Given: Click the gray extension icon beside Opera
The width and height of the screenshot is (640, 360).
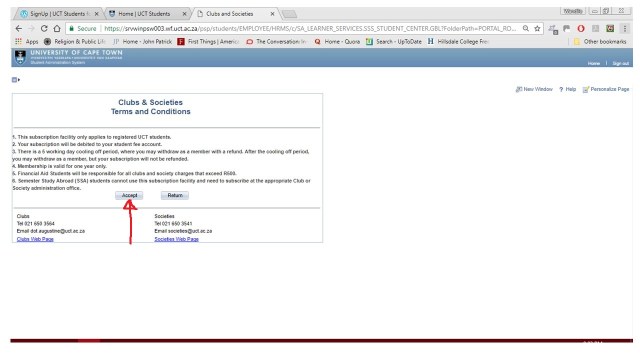Looking at the screenshot, I should (x=596, y=29).
